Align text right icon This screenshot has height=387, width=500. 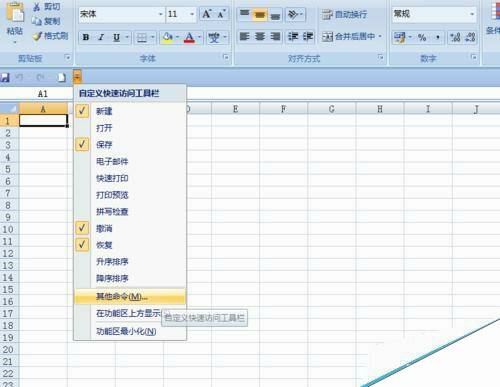[275, 37]
